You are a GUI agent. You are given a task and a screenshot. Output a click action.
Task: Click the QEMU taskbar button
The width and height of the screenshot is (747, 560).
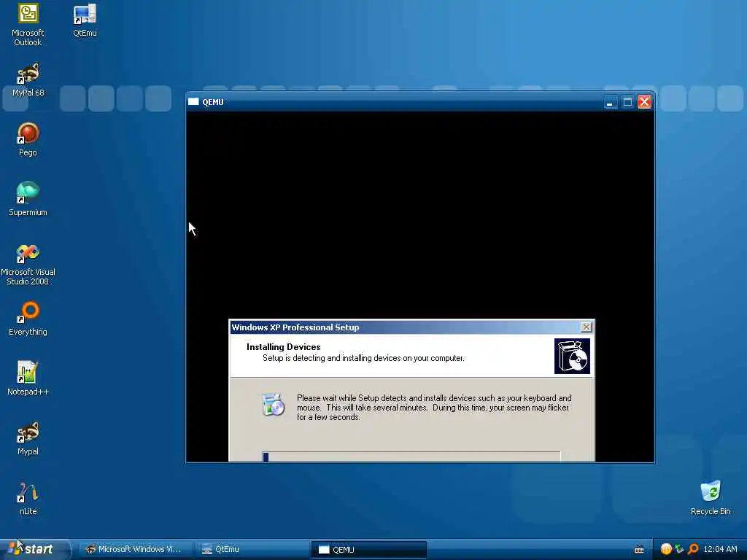click(368, 550)
